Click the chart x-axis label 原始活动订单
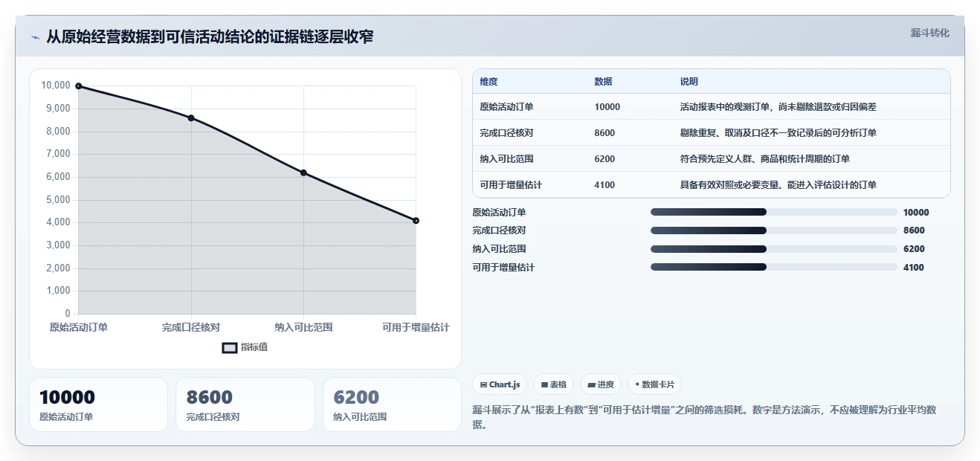The height and width of the screenshot is (461, 980). pos(79,327)
